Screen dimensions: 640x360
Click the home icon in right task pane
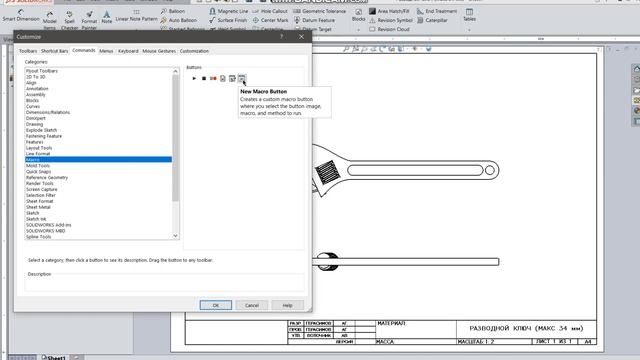(x=636, y=69)
